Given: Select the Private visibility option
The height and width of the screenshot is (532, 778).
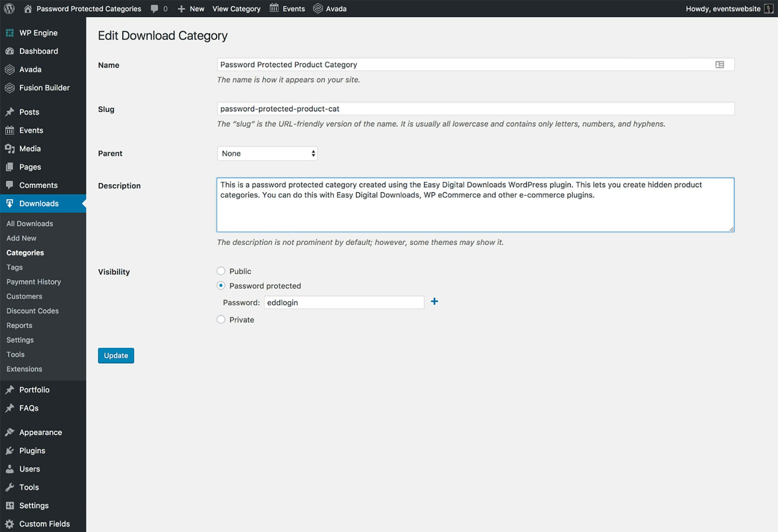Looking at the screenshot, I should (221, 320).
